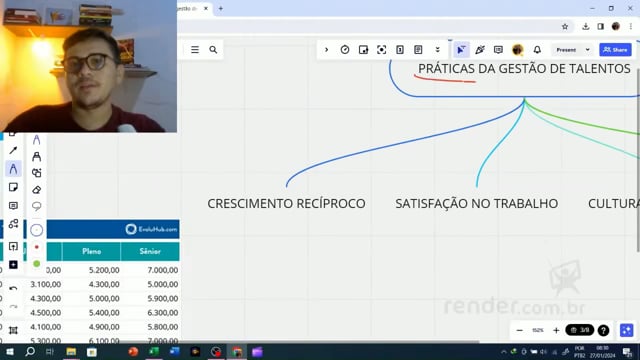The height and width of the screenshot is (360, 640).
Task: Select the lasso tool
Action: coord(36,206)
